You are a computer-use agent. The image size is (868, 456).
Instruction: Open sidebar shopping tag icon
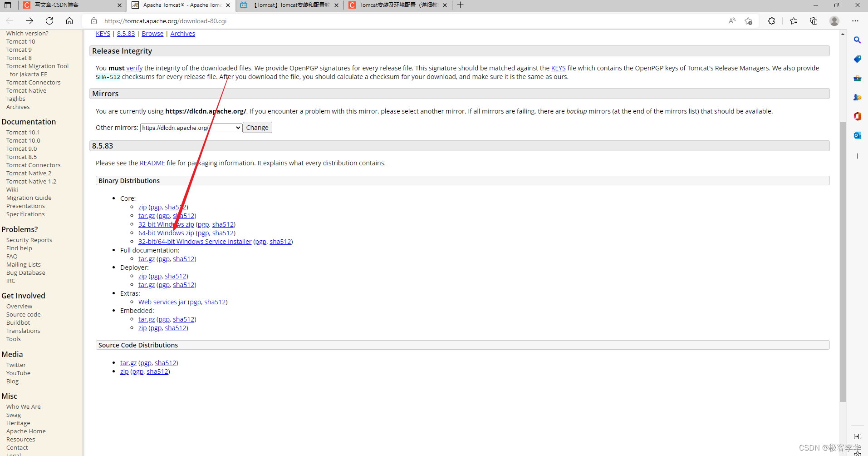(x=857, y=59)
